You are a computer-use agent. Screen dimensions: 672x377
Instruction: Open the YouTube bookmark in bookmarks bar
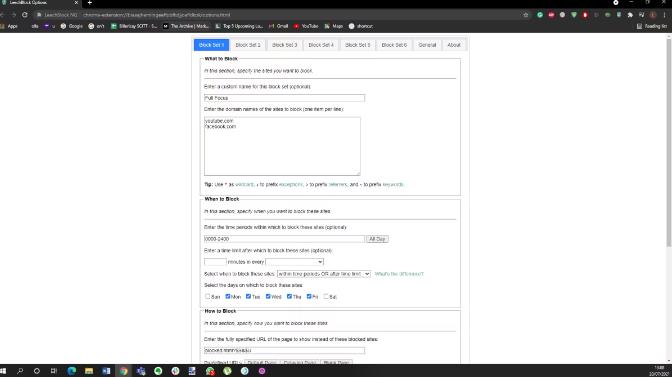click(x=306, y=26)
